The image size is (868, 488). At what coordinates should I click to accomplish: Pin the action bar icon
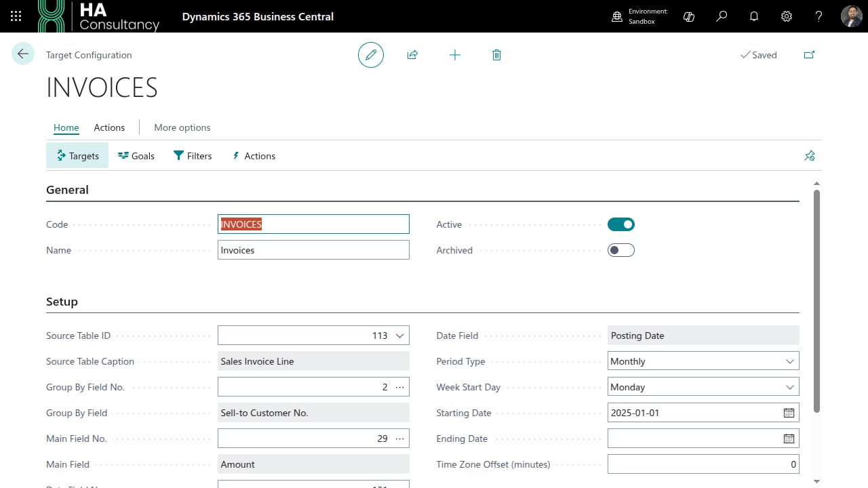click(x=809, y=156)
